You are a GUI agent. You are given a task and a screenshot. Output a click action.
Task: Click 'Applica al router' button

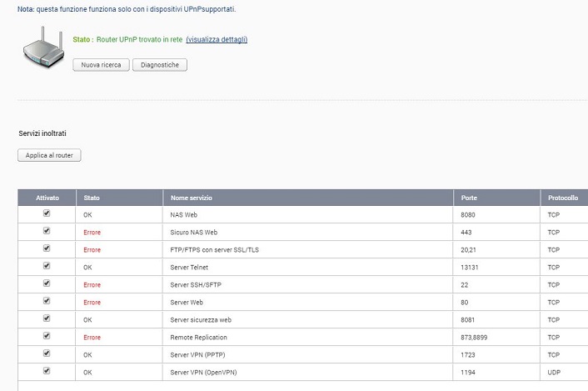coord(49,156)
